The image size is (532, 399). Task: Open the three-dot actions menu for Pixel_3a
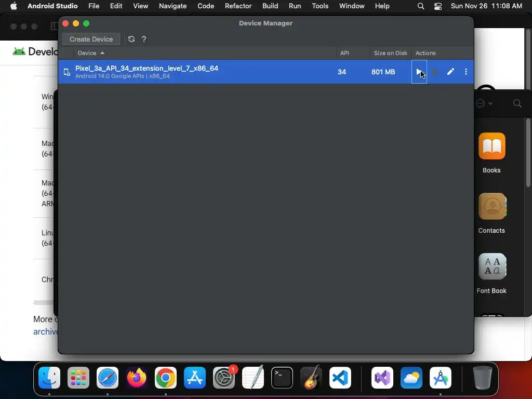pyautogui.click(x=466, y=72)
